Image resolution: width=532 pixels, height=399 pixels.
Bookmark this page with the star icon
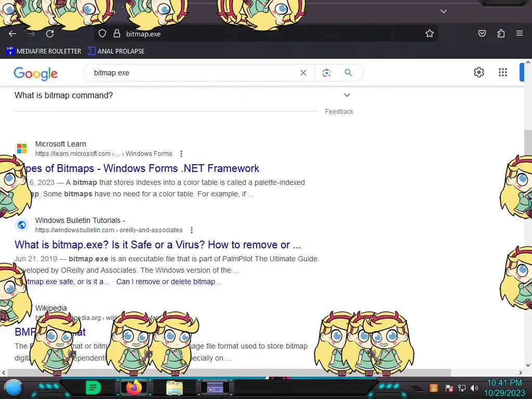pos(430,34)
